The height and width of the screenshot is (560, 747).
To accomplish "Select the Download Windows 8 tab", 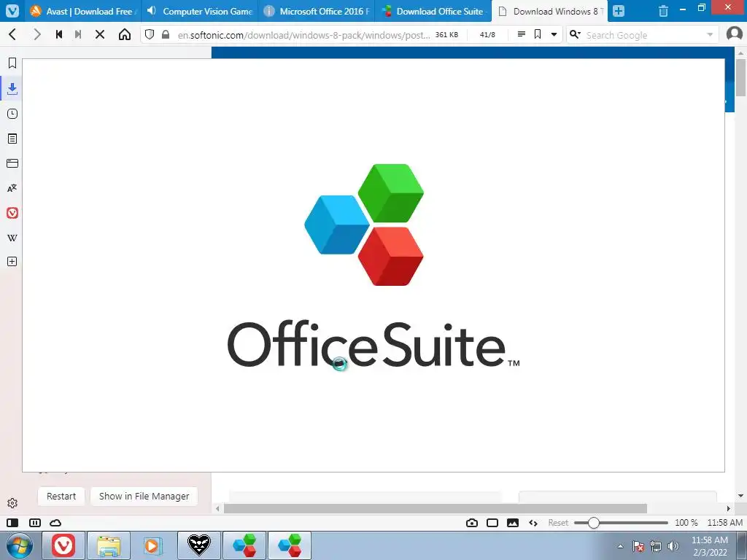I will coord(550,11).
